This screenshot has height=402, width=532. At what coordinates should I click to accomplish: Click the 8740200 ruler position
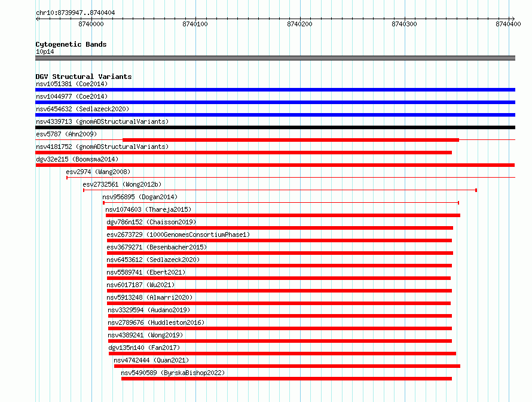pos(299,24)
